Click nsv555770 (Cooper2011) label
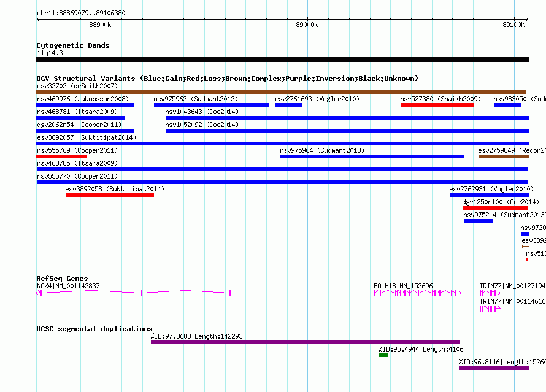This screenshot has width=546, height=392. [x=77, y=176]
